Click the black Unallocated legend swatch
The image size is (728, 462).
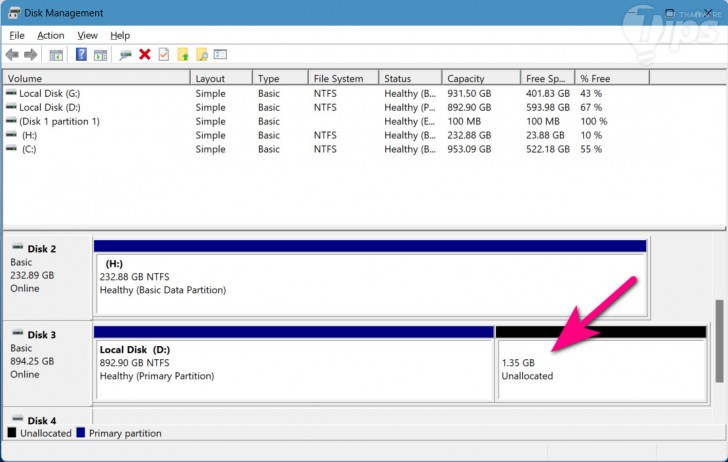coord(12,433)
